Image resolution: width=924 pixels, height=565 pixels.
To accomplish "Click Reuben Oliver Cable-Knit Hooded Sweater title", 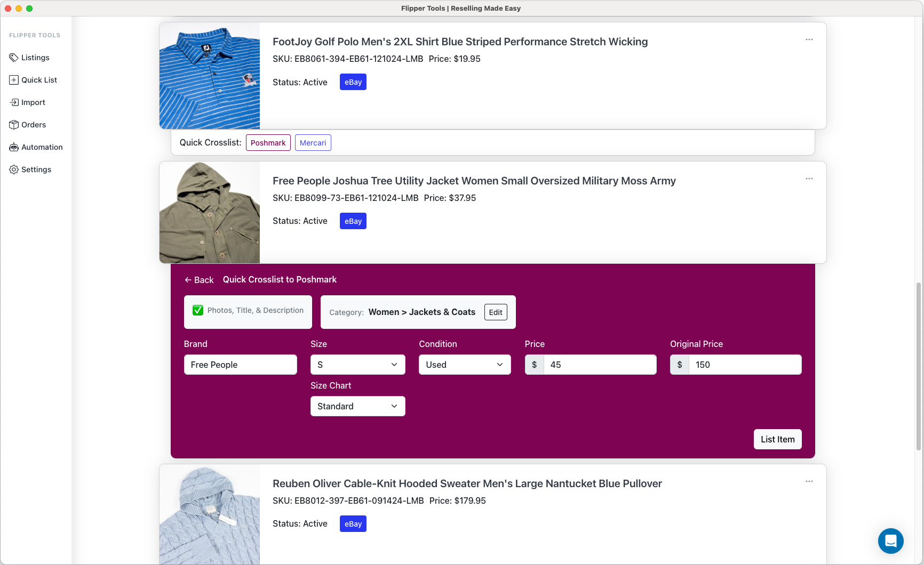I will [467, 483].
